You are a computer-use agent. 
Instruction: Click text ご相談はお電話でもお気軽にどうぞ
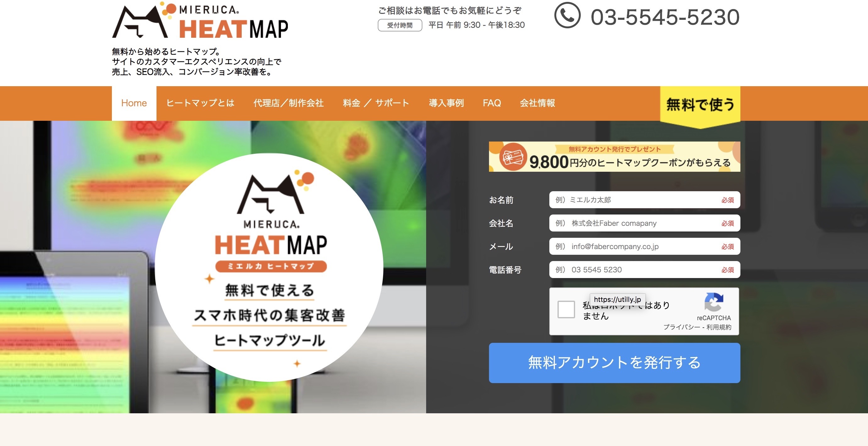(x=450, y=11)
